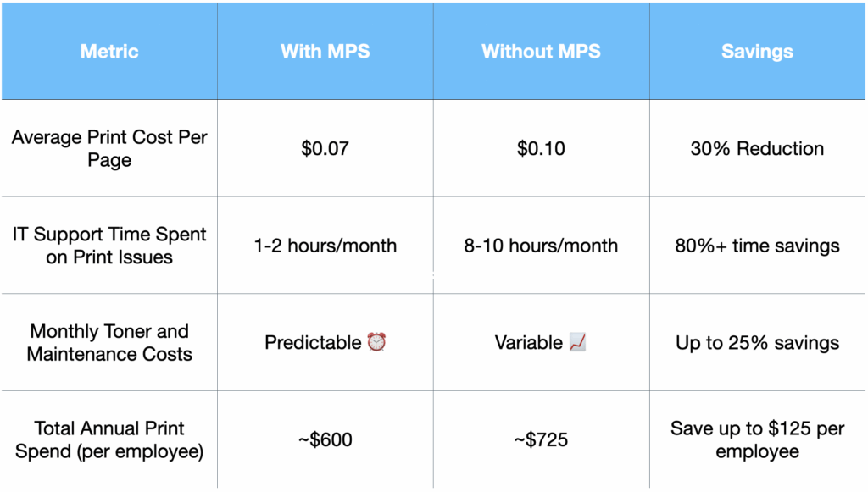868x492 pixels.
Task: Select the Save up to $125 per employee cell
Action: pyautogui.click(x=757, y=439)
